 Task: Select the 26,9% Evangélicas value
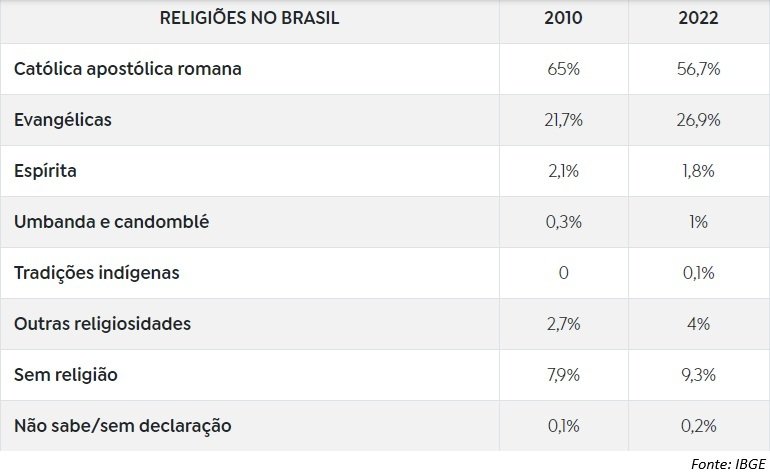(698, 120)
